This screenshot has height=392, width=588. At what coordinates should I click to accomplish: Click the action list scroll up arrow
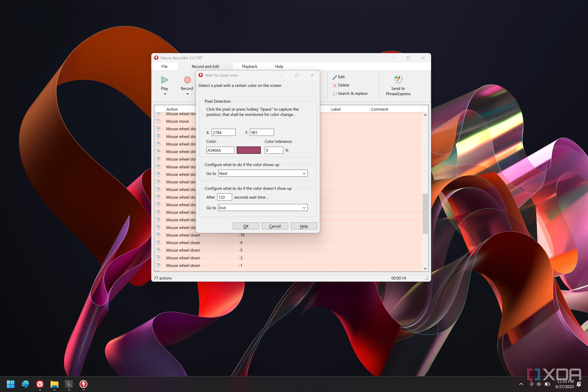(425, 115)
